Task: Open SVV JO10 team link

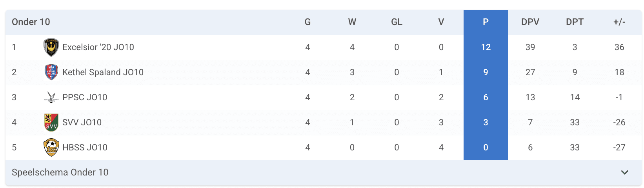Action: [x=82, y=123]
